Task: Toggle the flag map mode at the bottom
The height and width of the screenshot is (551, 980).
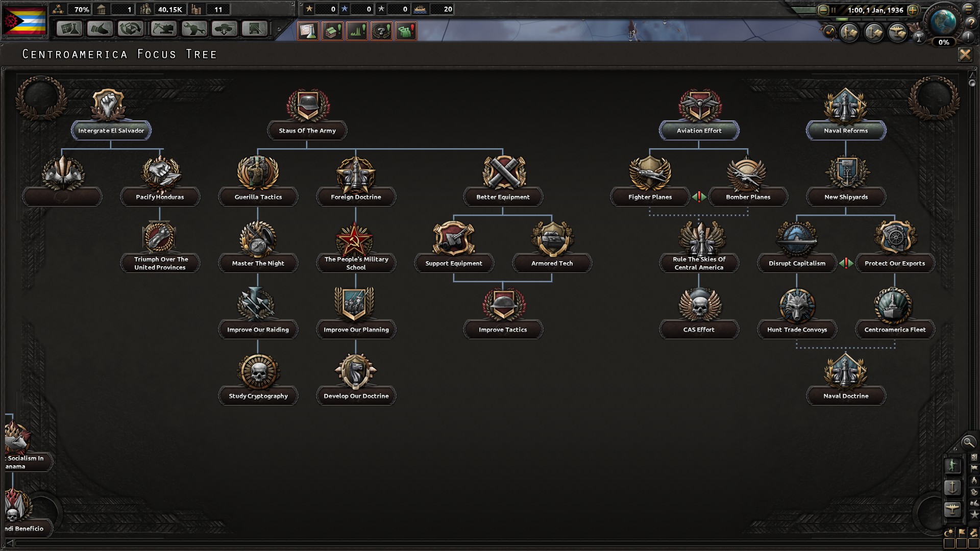Action: click(x=962, y=532)
